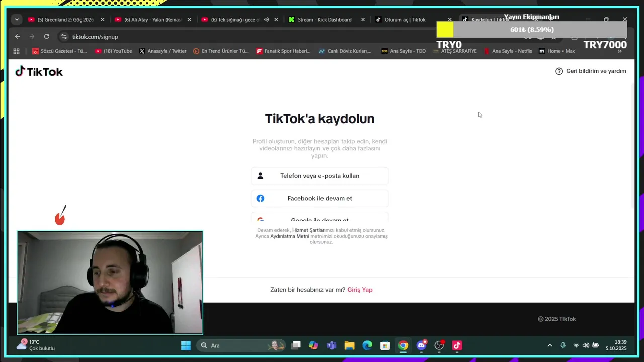The image size is (644, 362).
Task: Open Sözcü Gazetesi bookmark
Action: coord(59,51)
